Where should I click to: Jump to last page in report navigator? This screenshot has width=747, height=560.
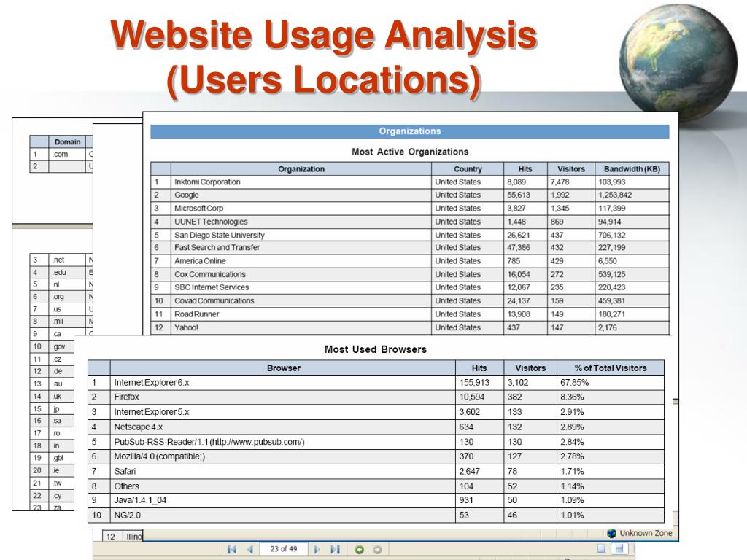coord(335,549)
